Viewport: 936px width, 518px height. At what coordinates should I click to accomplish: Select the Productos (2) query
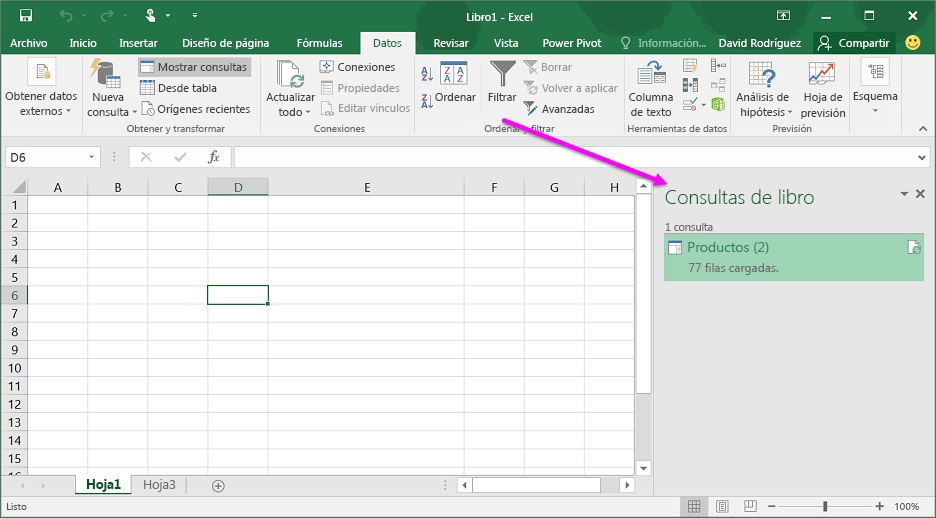point(794,257)
